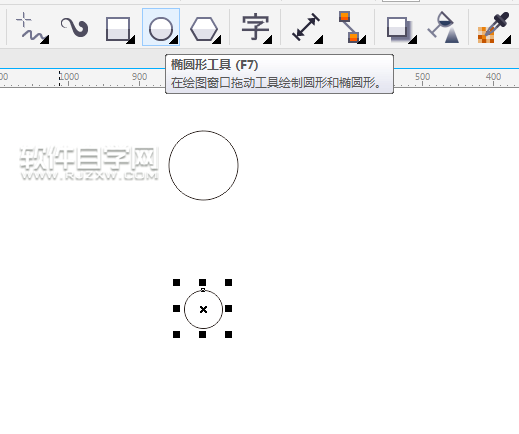Image resolution: width=519 pixels, height=434 pixels.
Task: Select the Color Eyedropper tool
Action: (493, 27)
